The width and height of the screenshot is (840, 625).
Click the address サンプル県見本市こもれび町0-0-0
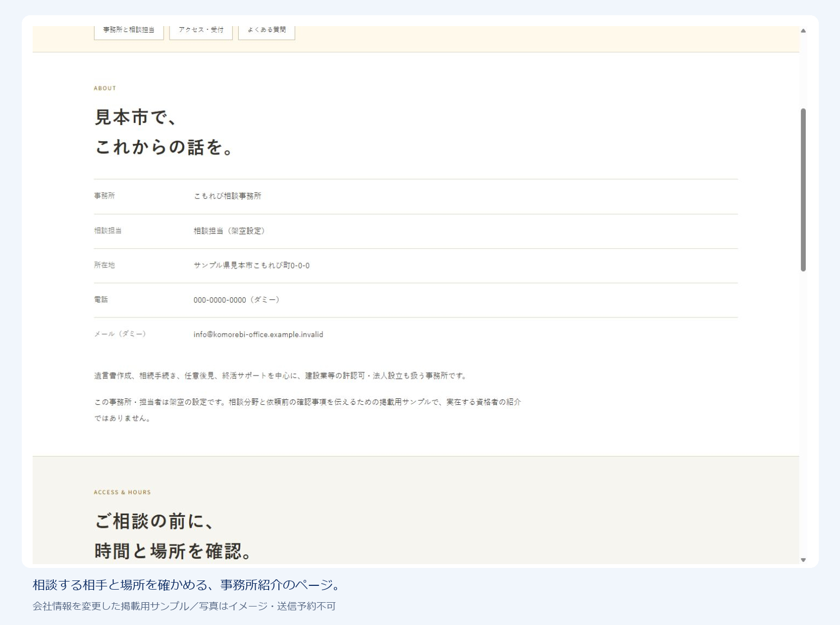(252, 266)
